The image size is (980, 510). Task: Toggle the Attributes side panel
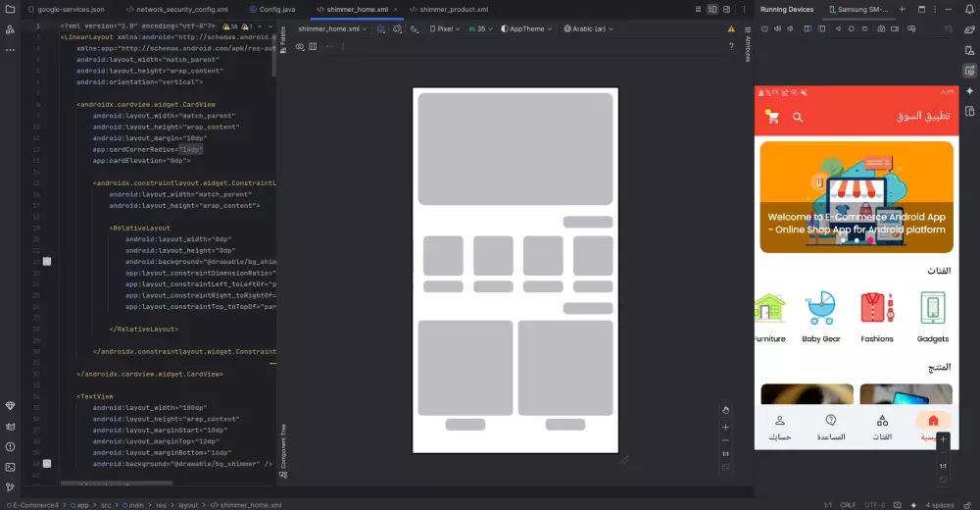[748, 44]
